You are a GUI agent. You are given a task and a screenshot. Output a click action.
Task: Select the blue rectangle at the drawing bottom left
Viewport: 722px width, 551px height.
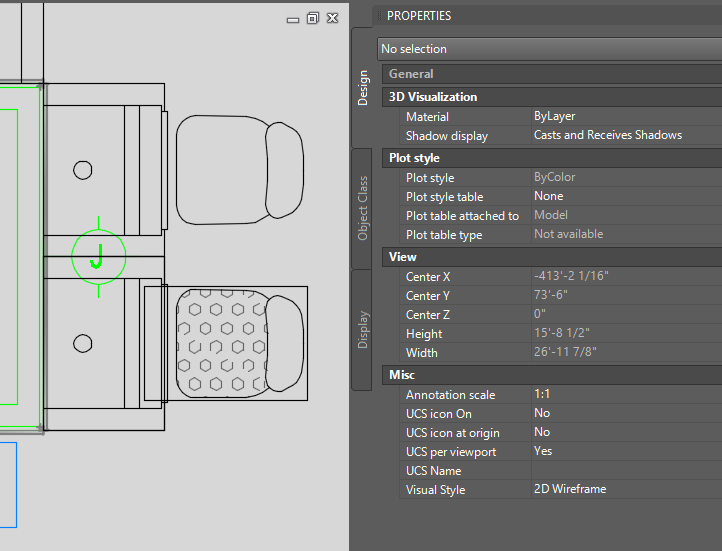pos(8,485)
